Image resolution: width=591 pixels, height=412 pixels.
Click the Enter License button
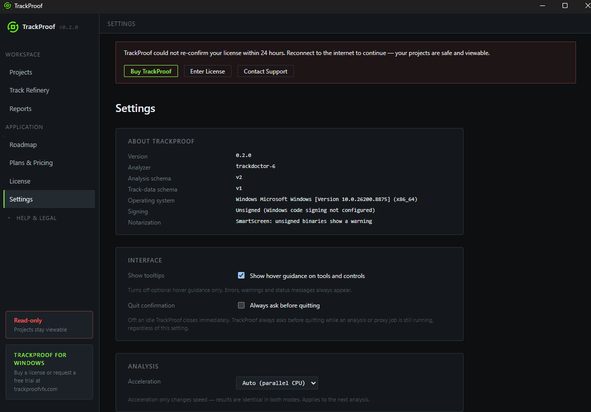(x=207, y=71)
